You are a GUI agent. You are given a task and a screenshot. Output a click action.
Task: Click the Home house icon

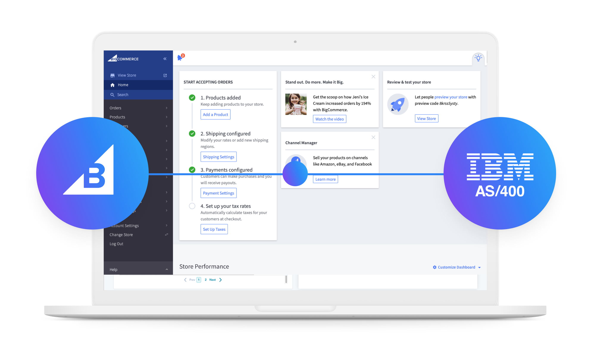[113, 85]
